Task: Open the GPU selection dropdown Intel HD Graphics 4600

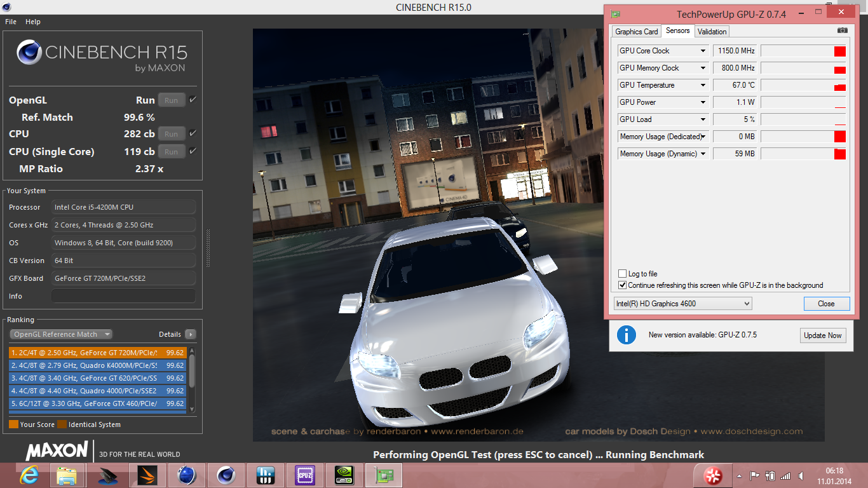Action: click(682, 304)
